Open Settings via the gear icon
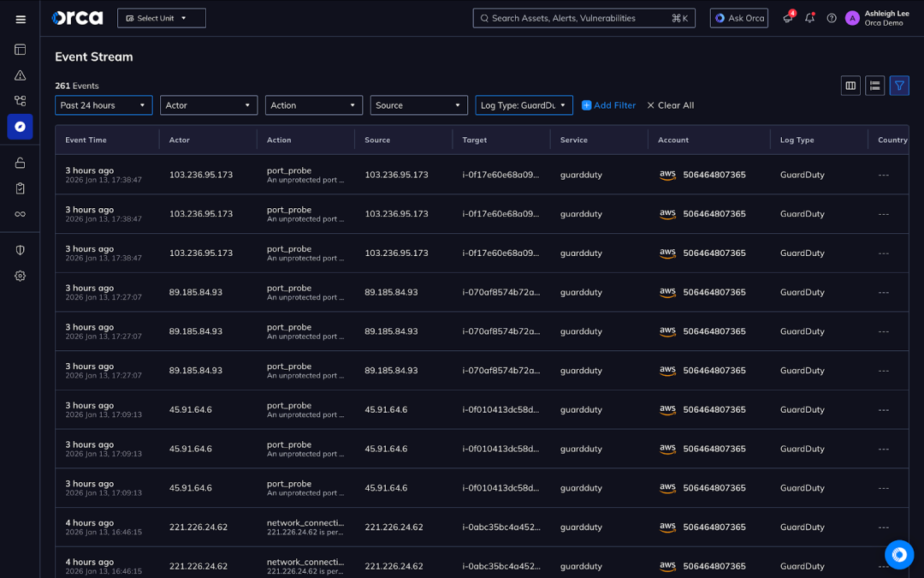924x578 pixels. (19, 276)
